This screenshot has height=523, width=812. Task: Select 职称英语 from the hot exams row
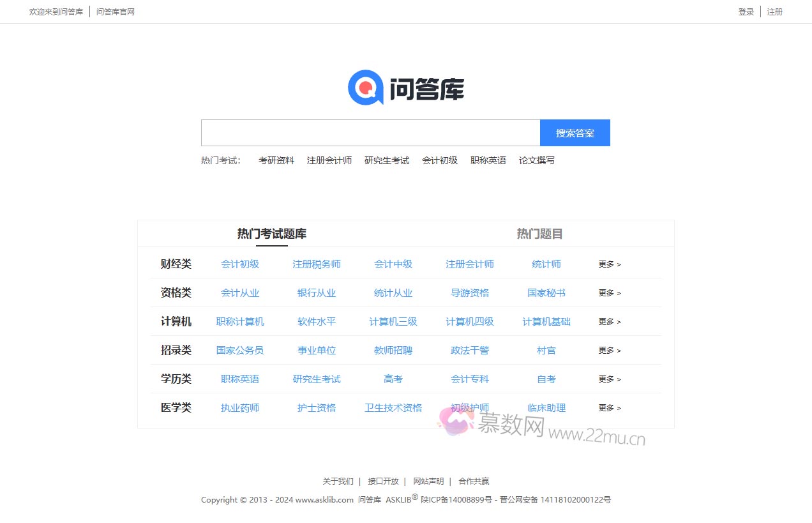(488, 160)
